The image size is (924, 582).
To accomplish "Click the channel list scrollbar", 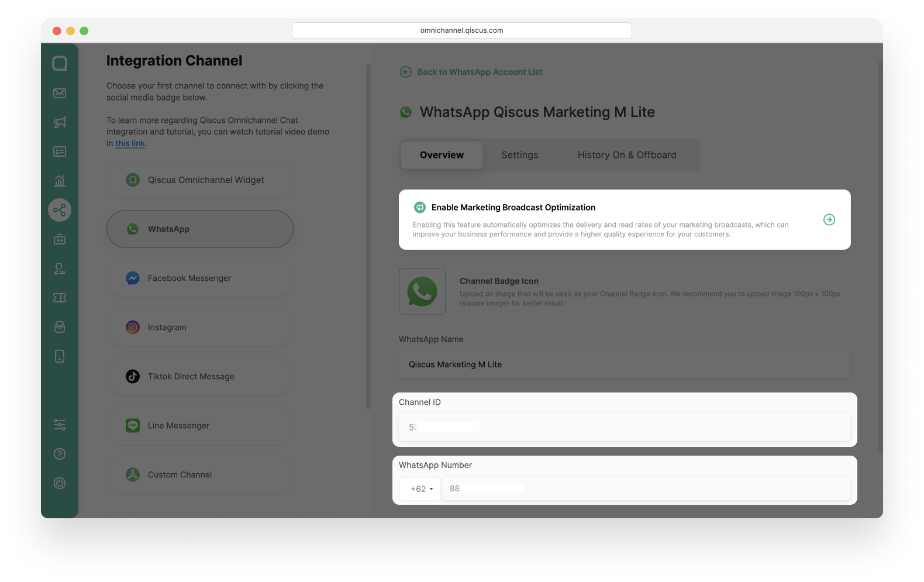I will 368,237.
